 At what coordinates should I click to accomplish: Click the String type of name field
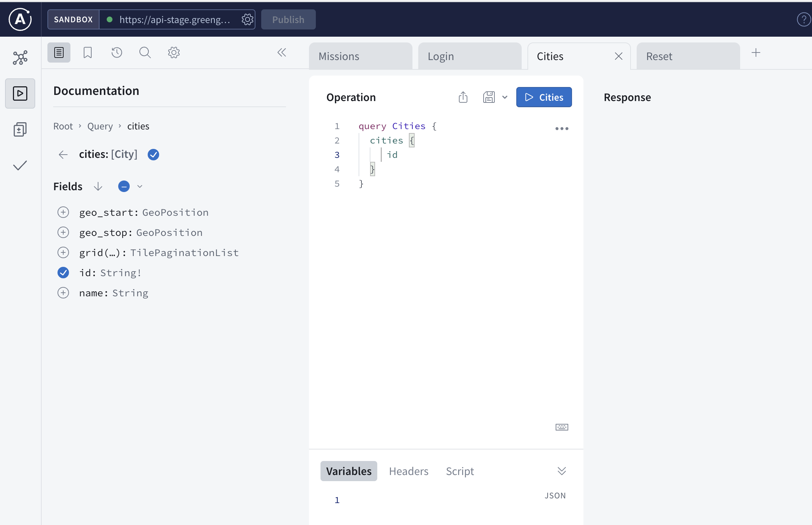[130, 293]
